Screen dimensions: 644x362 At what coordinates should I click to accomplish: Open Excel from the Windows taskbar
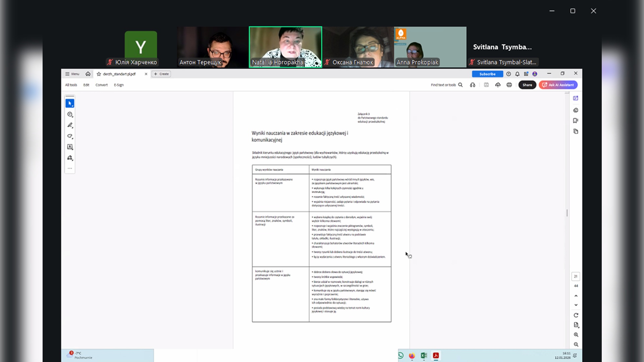[x=424, y=356]
